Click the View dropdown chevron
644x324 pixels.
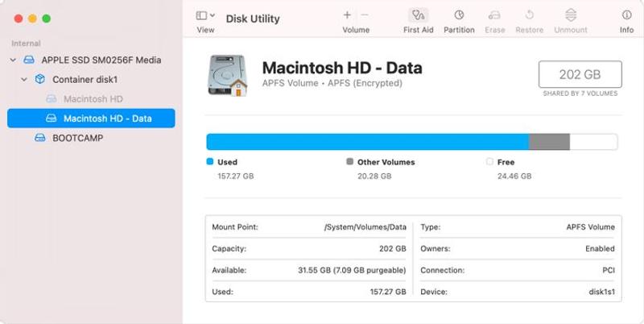point(213,15)
